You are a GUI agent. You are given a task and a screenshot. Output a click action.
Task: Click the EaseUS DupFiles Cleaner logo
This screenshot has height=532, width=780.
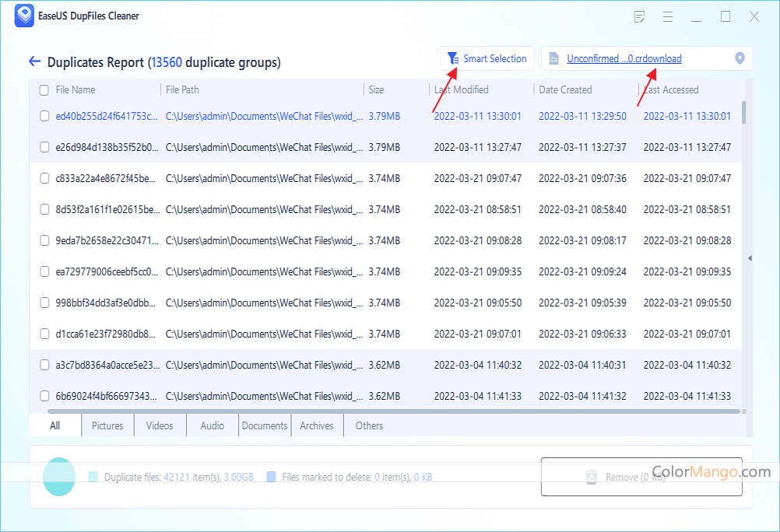pos(24,16)
